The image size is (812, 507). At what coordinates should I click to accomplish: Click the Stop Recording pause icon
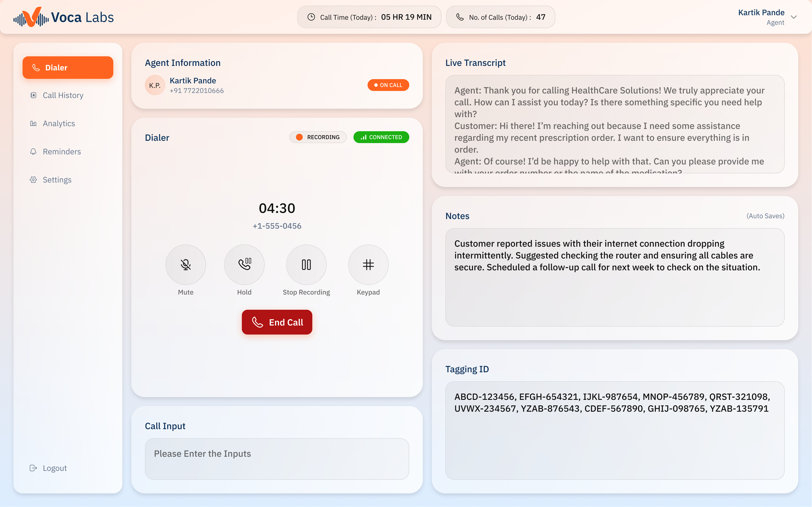[x=306, y=264]
